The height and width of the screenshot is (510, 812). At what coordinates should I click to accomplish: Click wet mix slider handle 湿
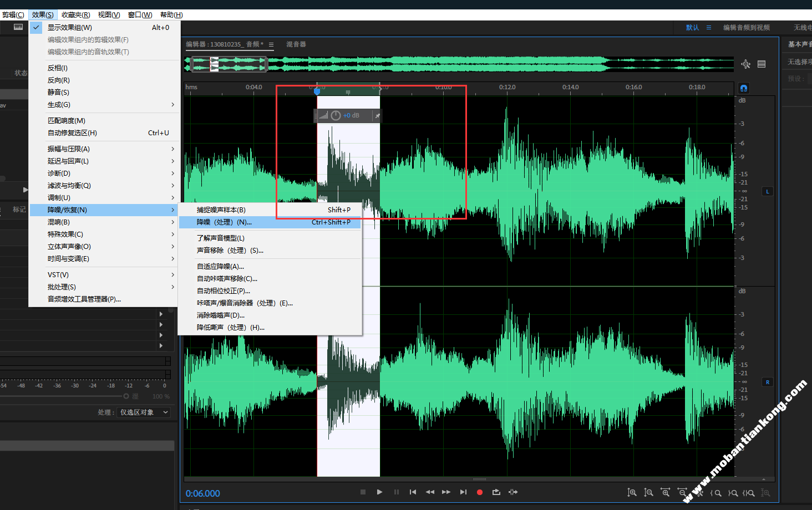pos(126,396)
